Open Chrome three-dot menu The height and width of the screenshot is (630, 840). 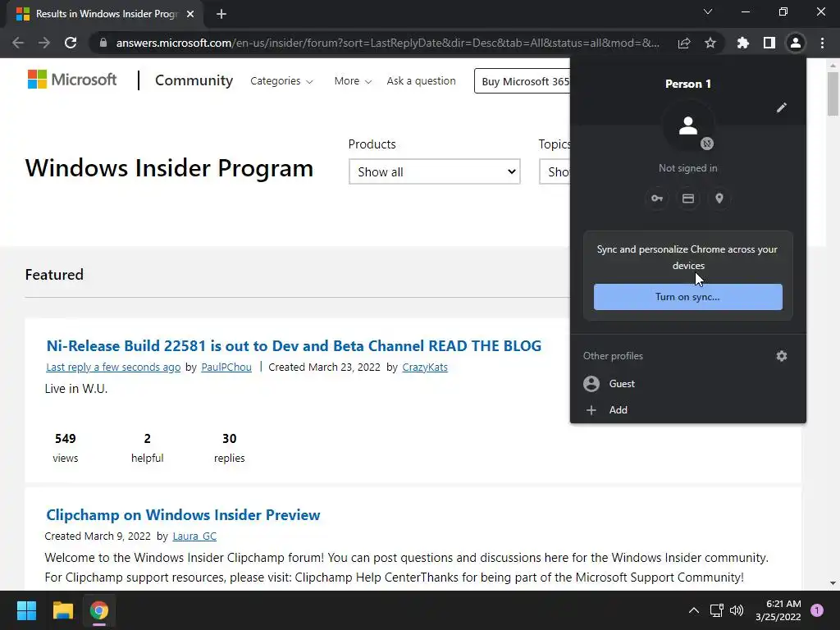click(822, 43)
